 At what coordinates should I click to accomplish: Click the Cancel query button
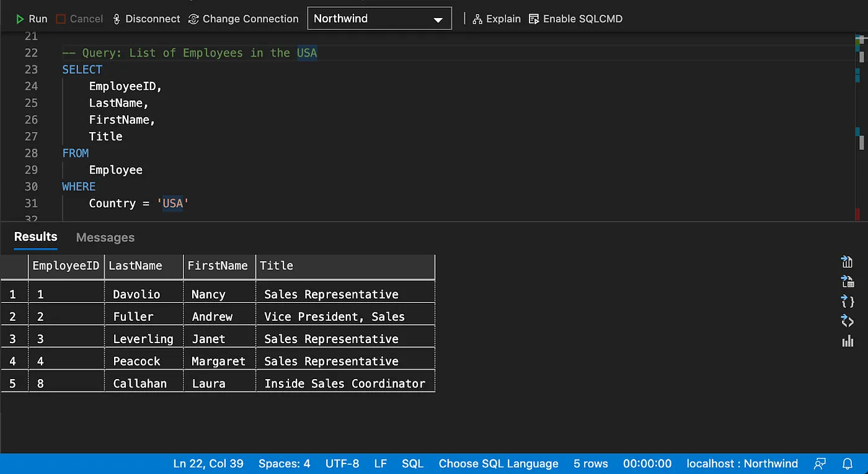tap(79, 19)
